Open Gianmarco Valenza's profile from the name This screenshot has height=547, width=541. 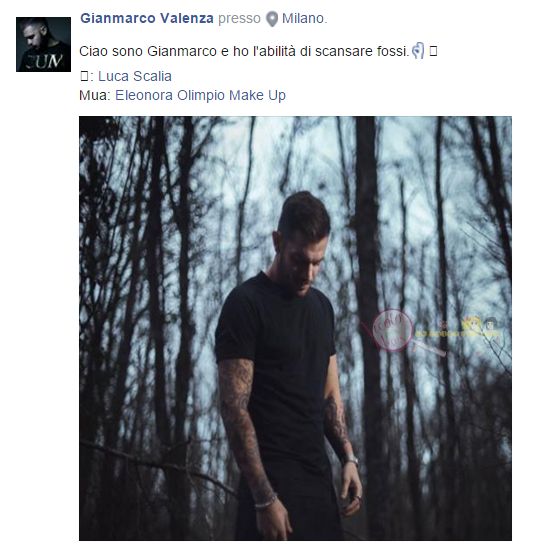point(147,18)
